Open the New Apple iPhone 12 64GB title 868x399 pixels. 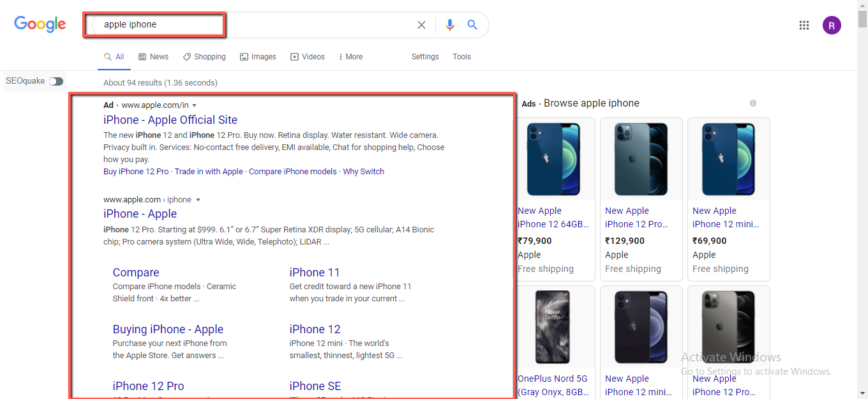(553, 218)
